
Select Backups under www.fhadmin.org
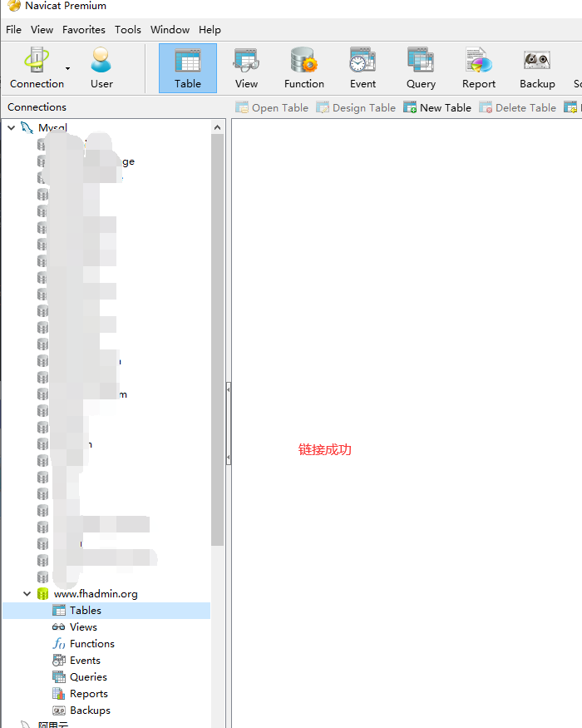click(x=90, y=711)
